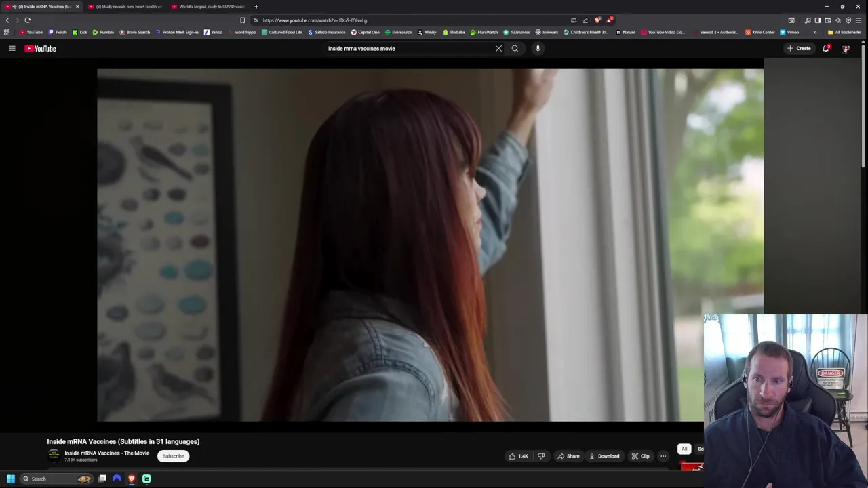Create a Clip of the video
The width and height of the screenshot is (868, 488).
tap(641, 456)
